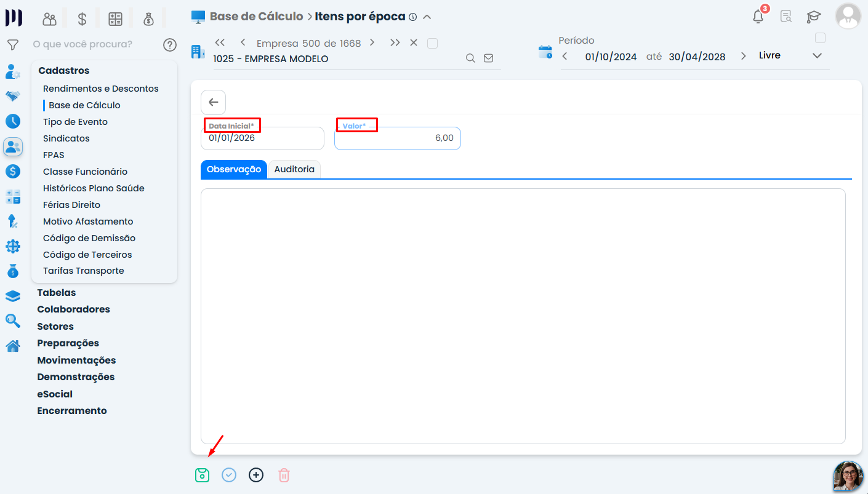Click the filter funnel icon
868x494 pixels.
tap(12, 45)
